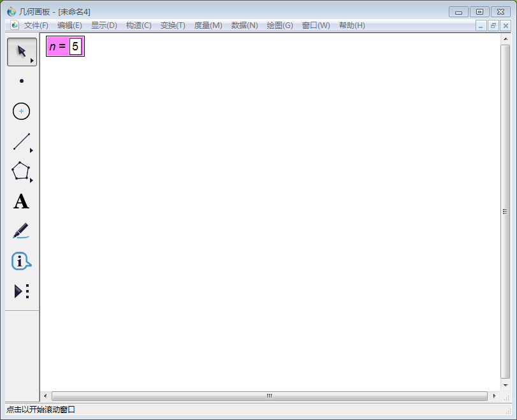The width and height of the screenshot is (517, 420).
Task: Open the 编辑(E) menu
Action: click(69, 25)
